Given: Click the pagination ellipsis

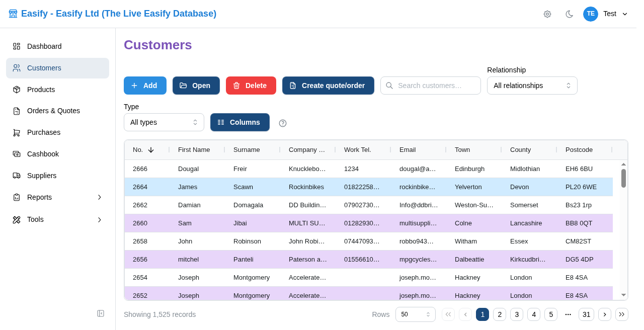Looking at the screenshot, I should pos(568,314).
